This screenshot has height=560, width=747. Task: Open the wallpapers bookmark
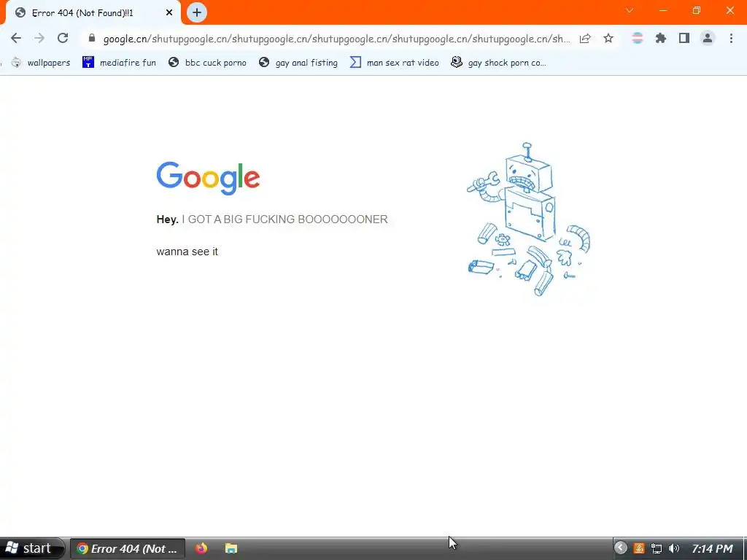tap(41, 63)
